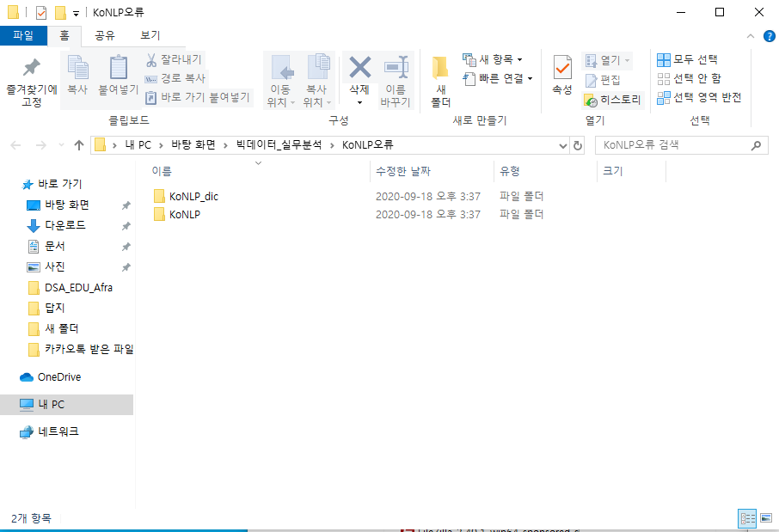Select the KoNLP_dic folder

[x=193, y=197]
